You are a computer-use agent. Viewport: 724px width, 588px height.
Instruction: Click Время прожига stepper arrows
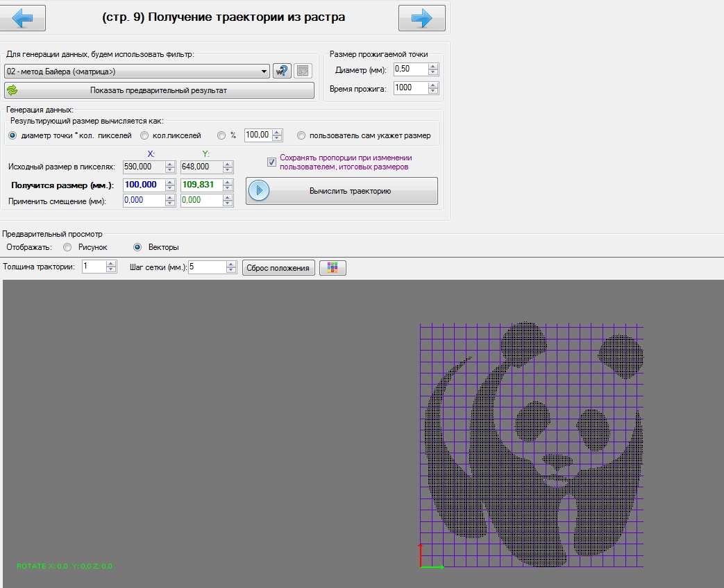(433, 87)
